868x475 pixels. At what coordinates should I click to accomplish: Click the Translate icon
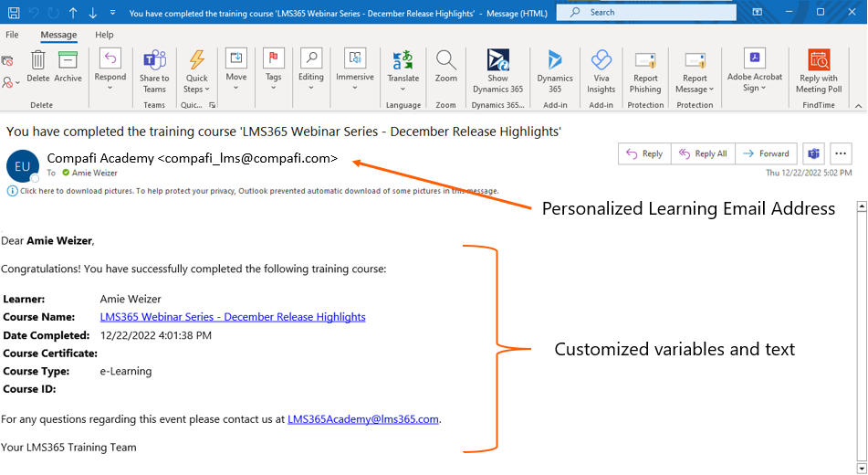tap(403, 61)
